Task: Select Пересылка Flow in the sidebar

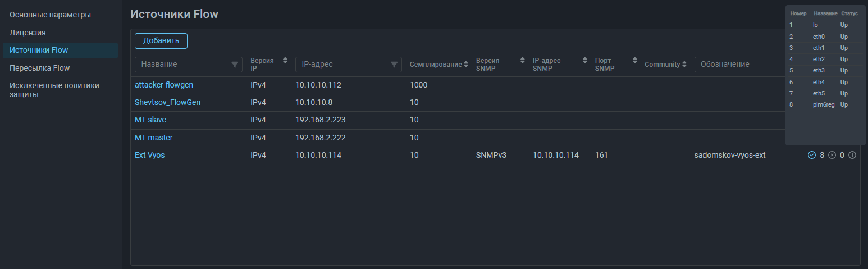Action: [39, 68]
